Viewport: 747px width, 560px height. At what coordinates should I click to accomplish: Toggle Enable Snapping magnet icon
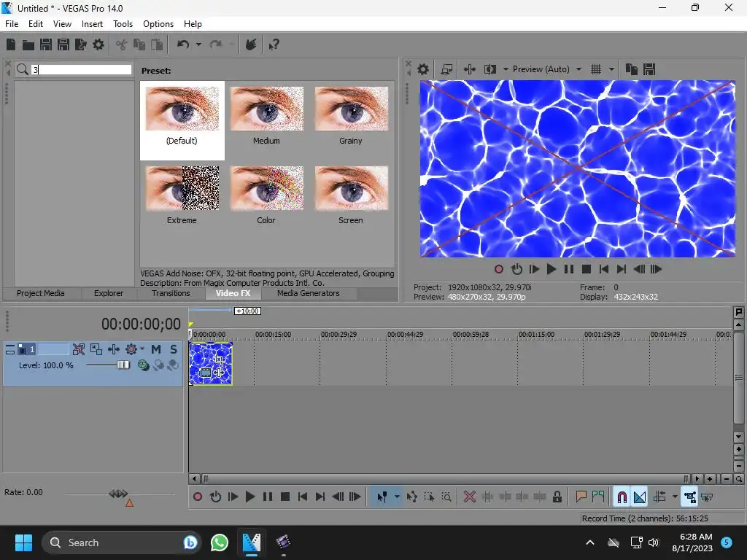pyautogui.click(x=622, y=497)
